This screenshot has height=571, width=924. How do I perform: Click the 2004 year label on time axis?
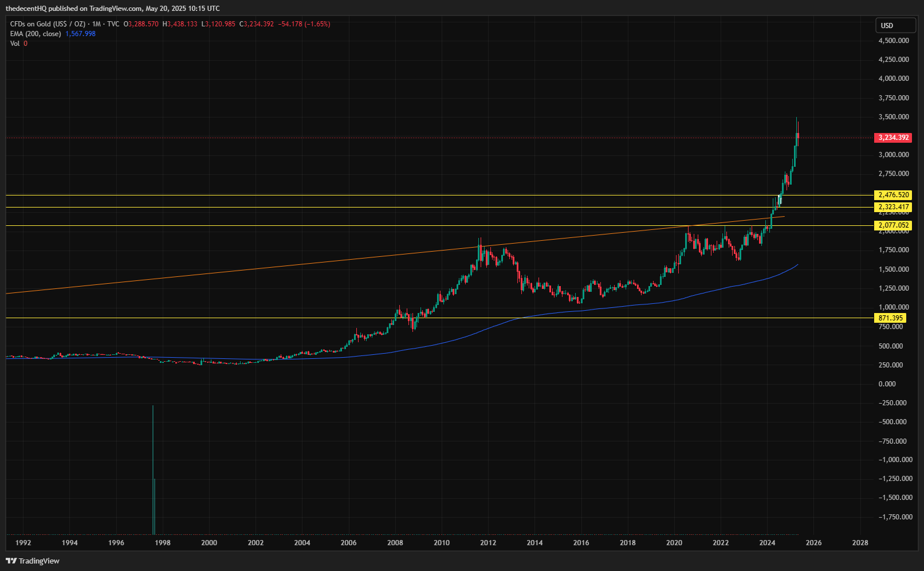[x=302, y=543]
